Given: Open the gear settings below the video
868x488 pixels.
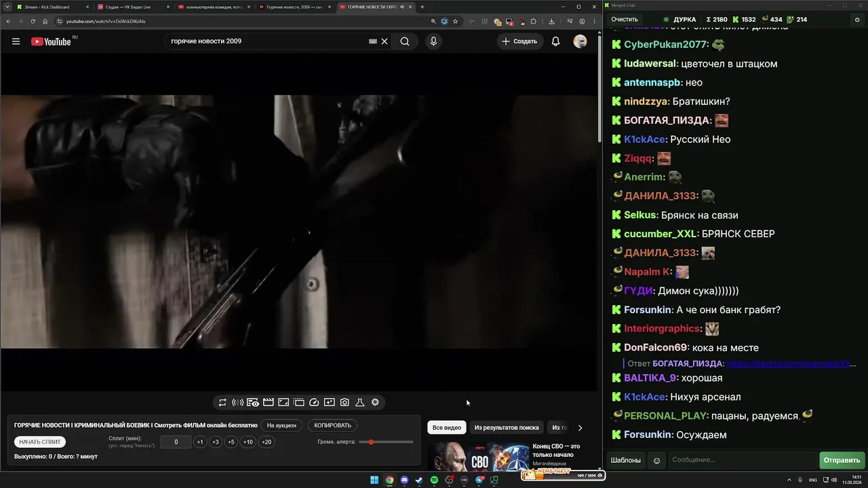Looking at the screenshot, I should point(375,403).
